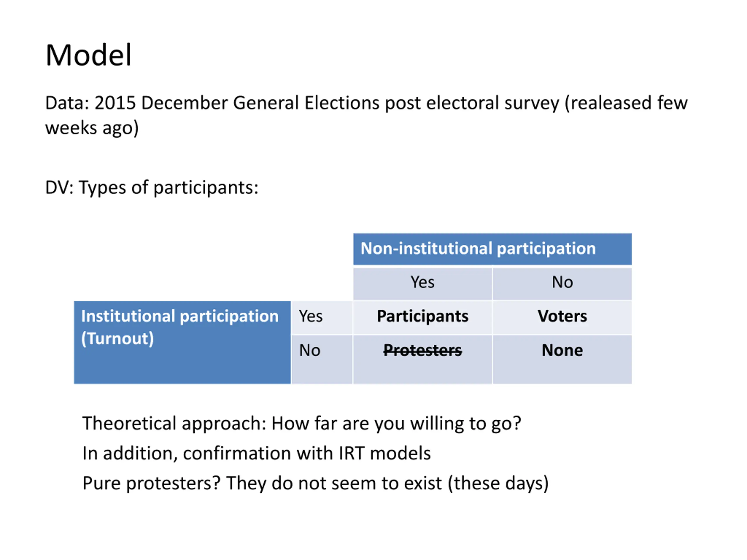Select the row "No" beside Institutional participation
Screen dimensions: 747x560
322,359
